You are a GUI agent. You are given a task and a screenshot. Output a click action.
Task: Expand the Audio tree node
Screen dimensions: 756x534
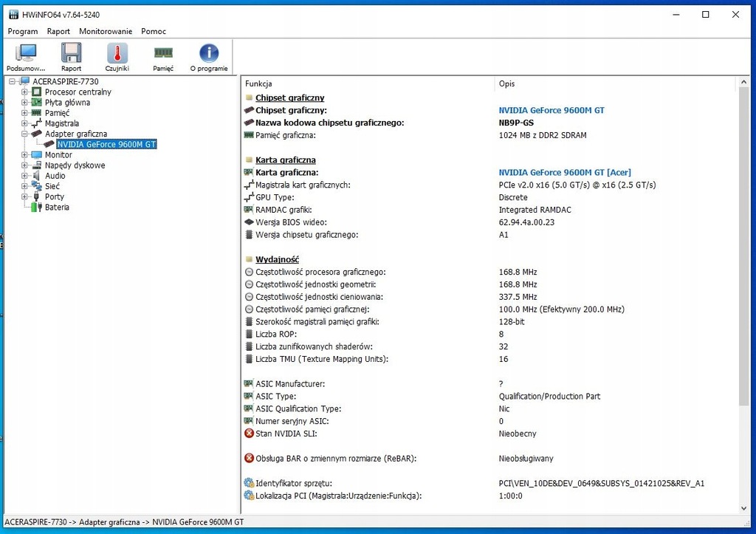pyautogui.click(x=24, y=176)
